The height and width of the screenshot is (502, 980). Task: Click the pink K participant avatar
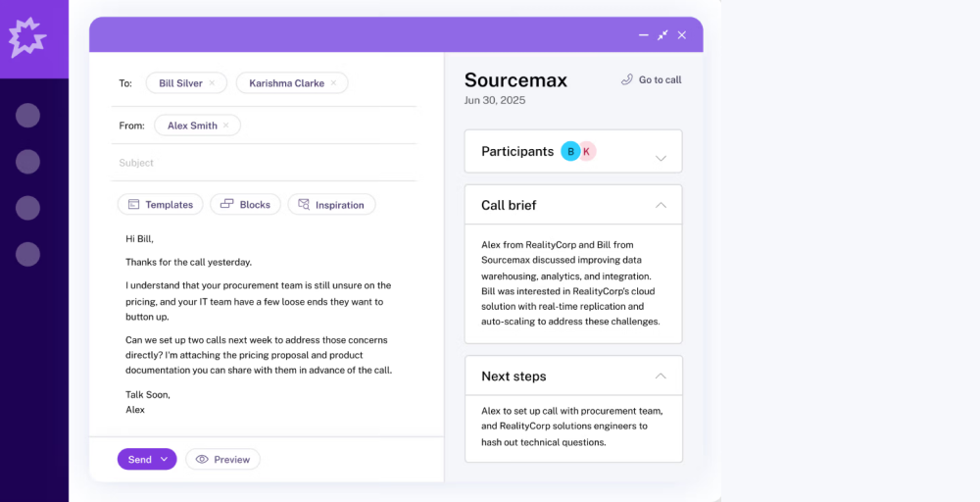pos(586,151)
